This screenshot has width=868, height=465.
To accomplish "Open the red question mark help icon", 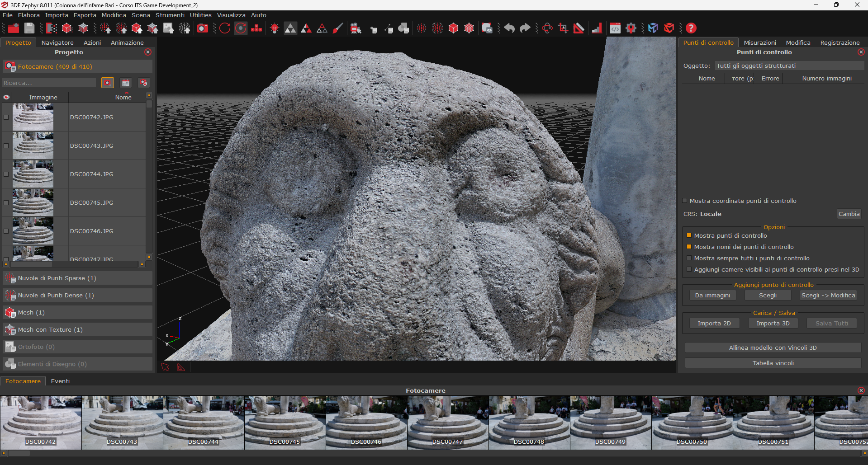I will (x=691, y=28).
